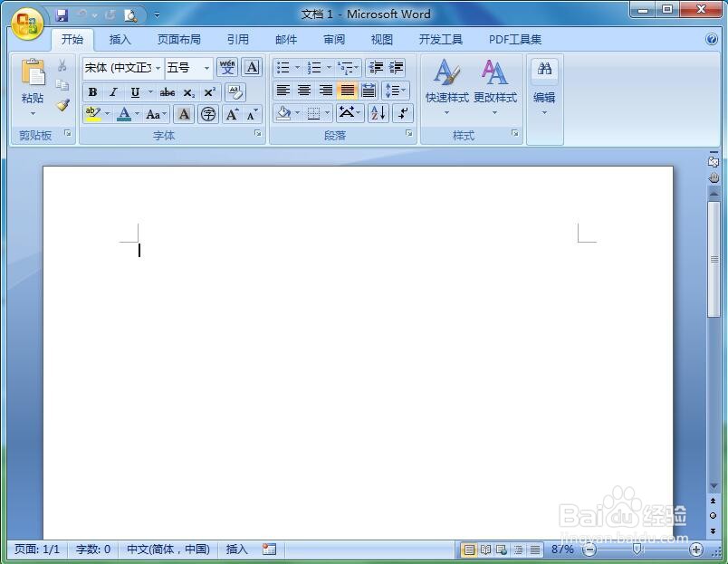
Task: Toggle superscript formatting
Action: click(x=210, y=92)
